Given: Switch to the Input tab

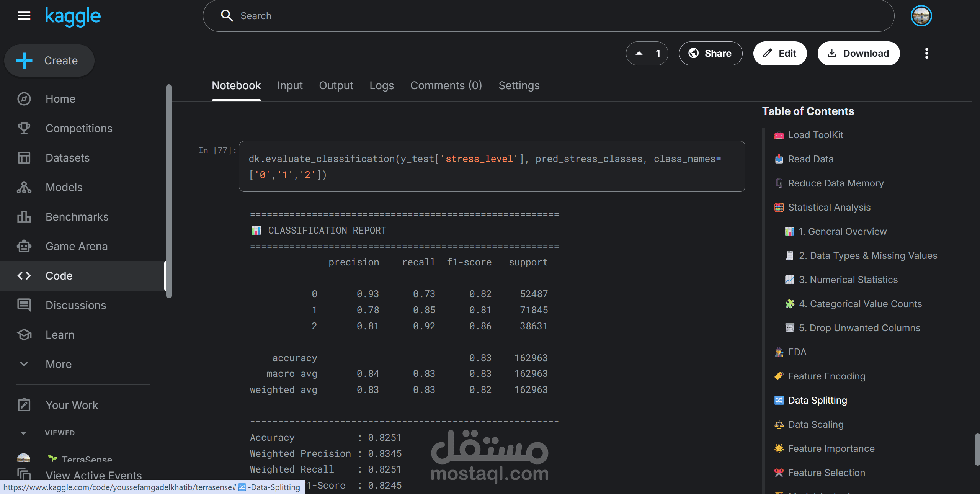Looking at the screenshot, I should coord(290,85).
